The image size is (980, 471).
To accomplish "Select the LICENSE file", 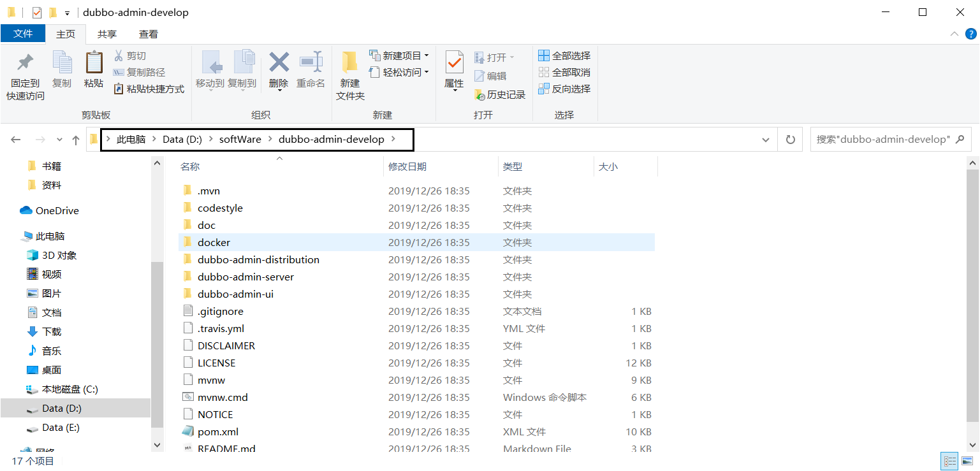I will [216, 363].
